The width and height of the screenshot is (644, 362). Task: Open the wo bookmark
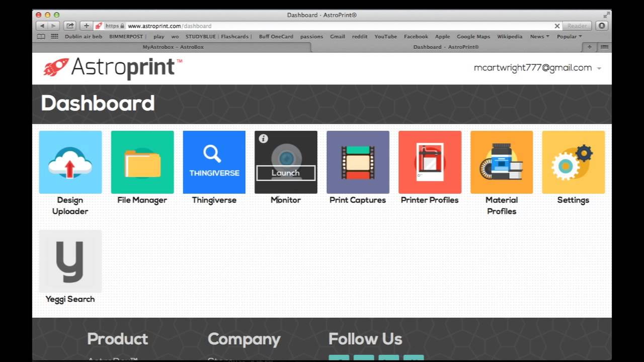pos(175,37)
